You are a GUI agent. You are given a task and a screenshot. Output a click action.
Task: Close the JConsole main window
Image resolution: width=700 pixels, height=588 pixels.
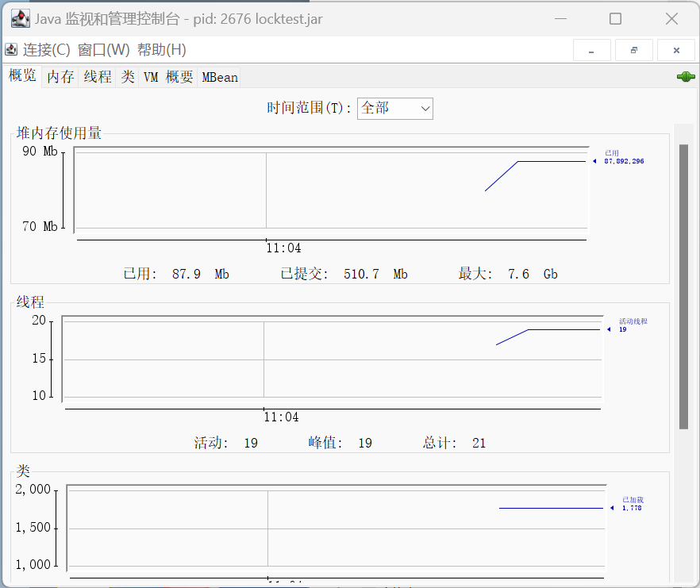(x=671, y=19)
